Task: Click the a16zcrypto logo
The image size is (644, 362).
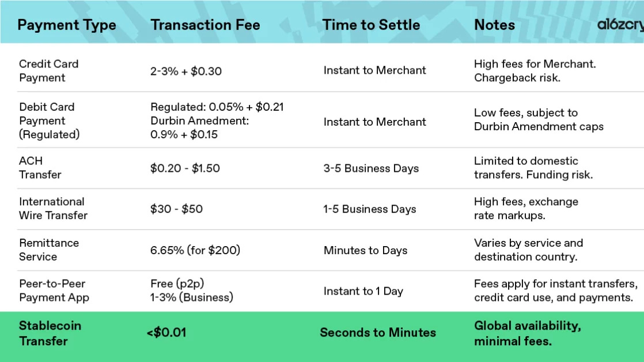Action: point(620,25)
